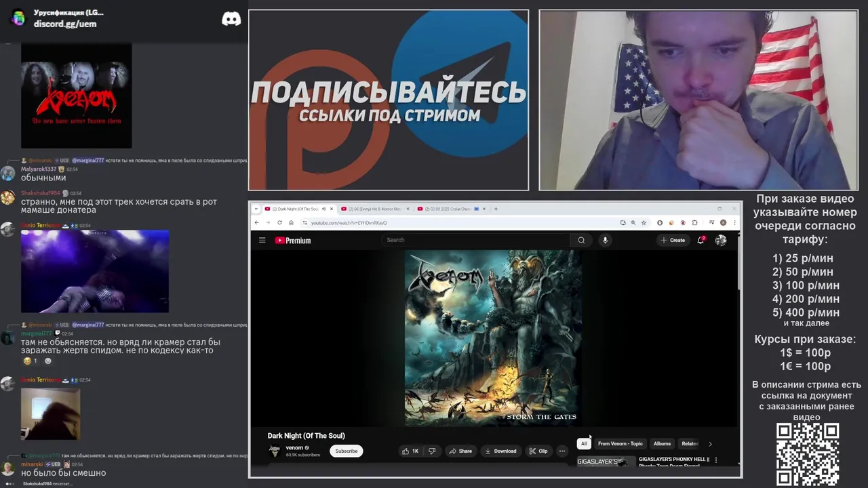Click the Create button
The height and width of the screenshot is (488, 868).
(x=673, y=240)
